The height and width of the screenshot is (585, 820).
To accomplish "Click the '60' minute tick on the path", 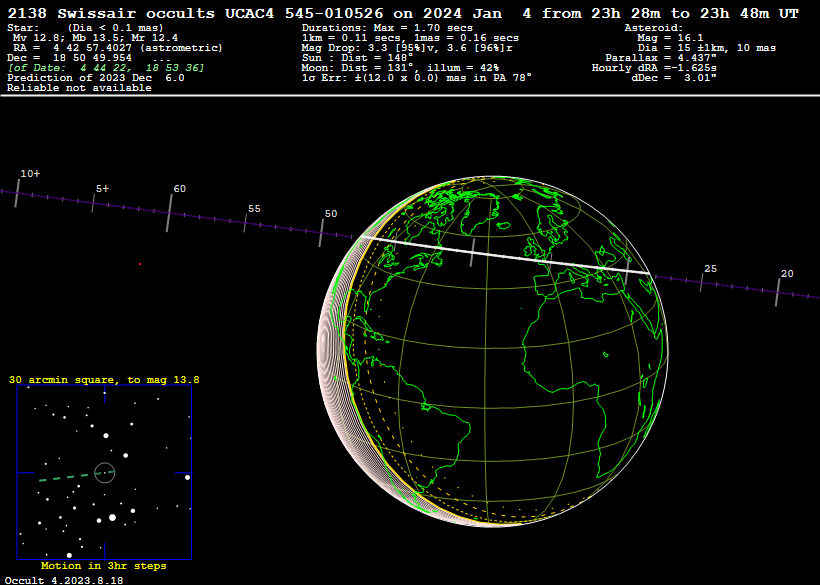I will 169,212.
